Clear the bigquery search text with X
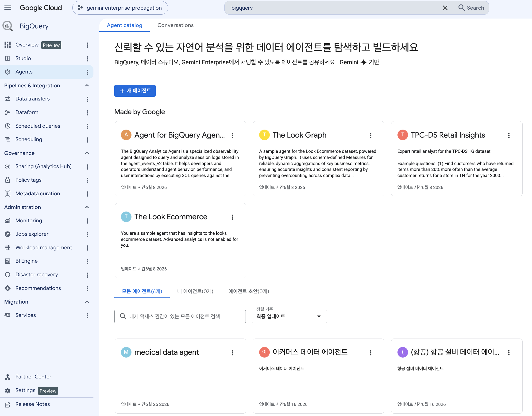The image size is (532, 416). [445, 8]
